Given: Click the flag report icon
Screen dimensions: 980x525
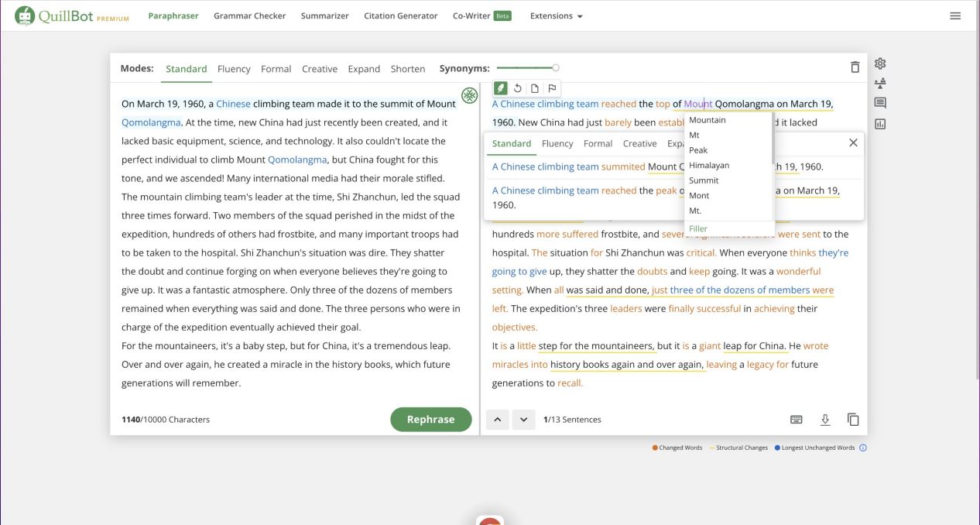Looking at the screenshot, I should click(552, 88).
